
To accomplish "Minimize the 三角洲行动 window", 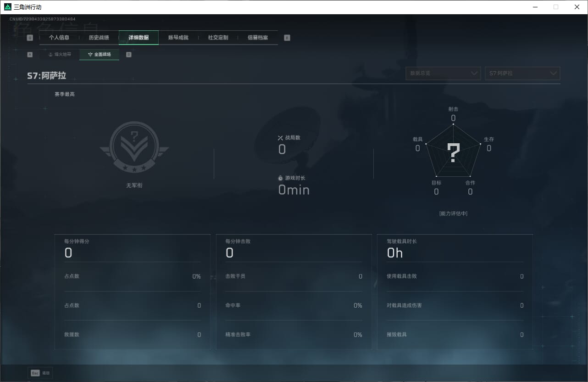I will tap(535, 7).
